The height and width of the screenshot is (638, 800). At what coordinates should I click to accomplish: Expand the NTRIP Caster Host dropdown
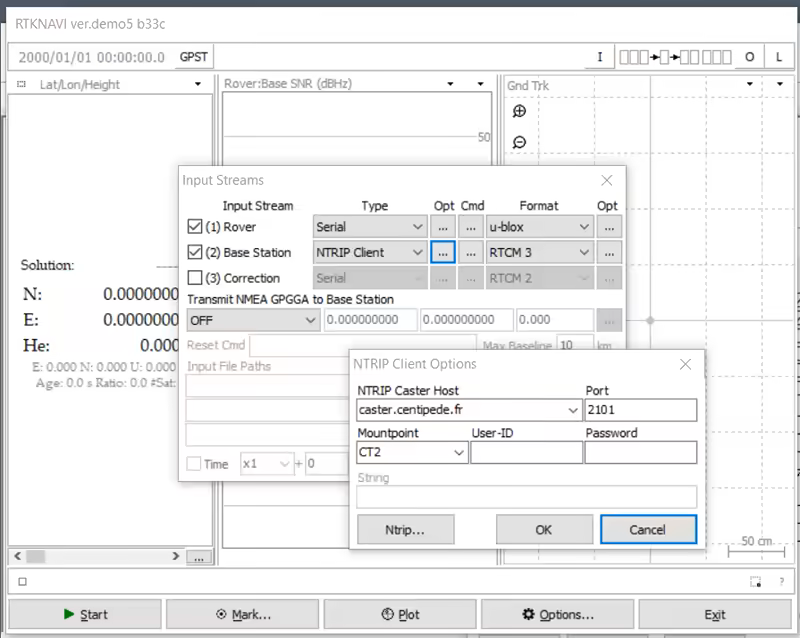[x=572, y=410]
